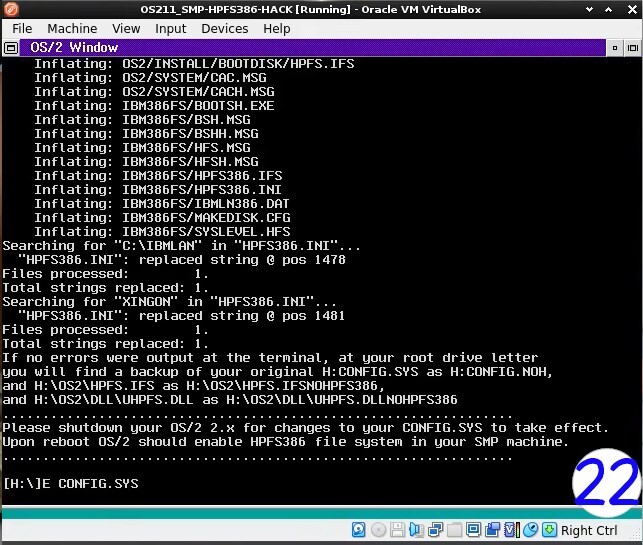Open the display monitor indicator

tap(473, 530)
